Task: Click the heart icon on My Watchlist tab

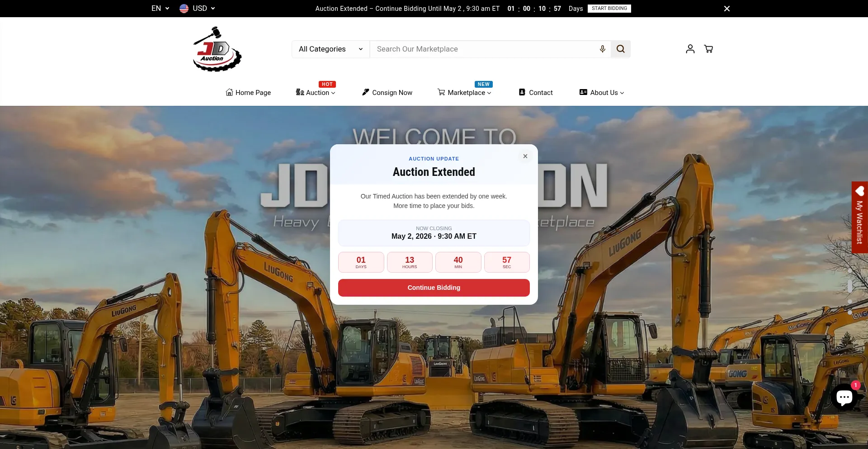Action: 859,191
